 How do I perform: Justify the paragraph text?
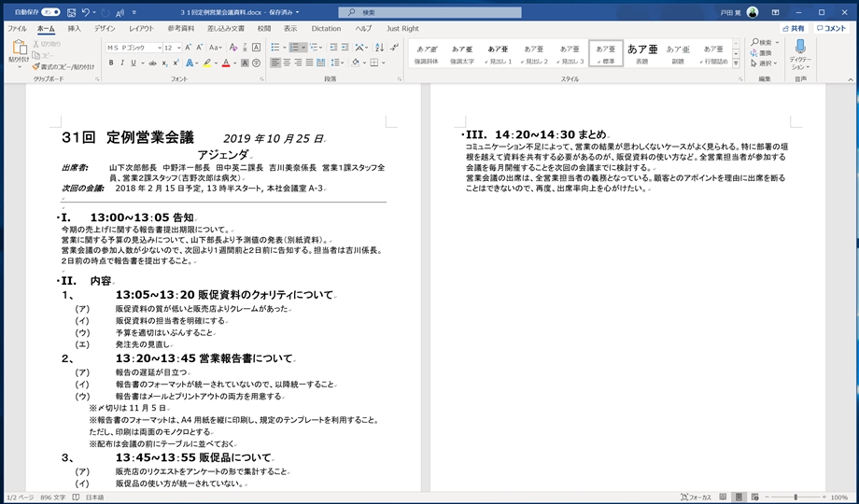[x=310, y=63]
